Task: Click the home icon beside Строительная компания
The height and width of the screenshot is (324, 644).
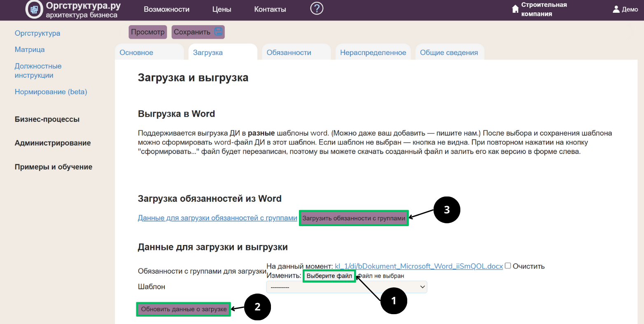Action: [515, 9]
